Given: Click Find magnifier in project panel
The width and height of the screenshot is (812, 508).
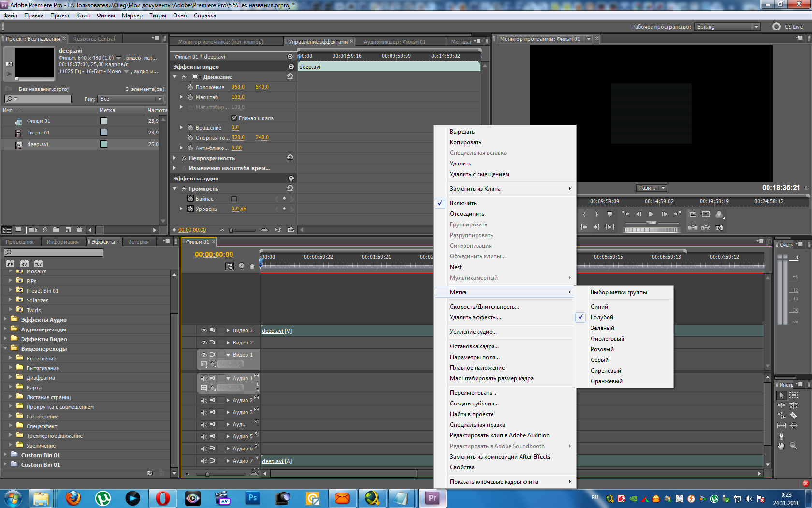Looking at the screenshot, I should [x=45, y=230].
